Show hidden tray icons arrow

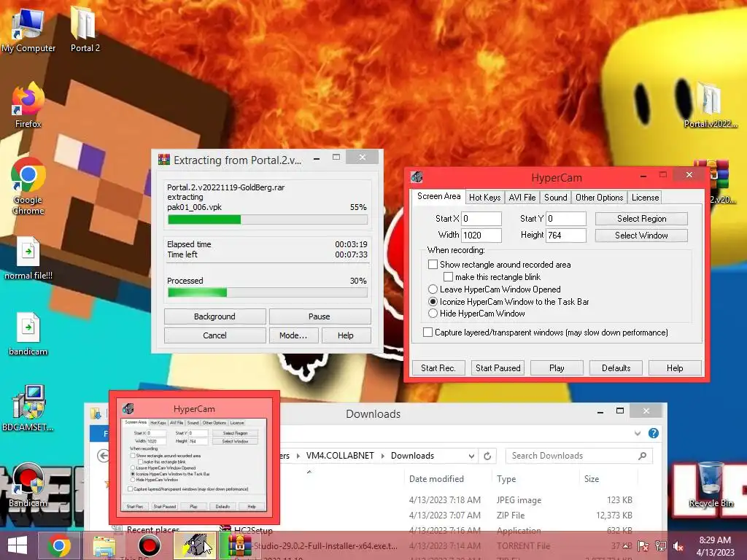[x=626, y=546]
